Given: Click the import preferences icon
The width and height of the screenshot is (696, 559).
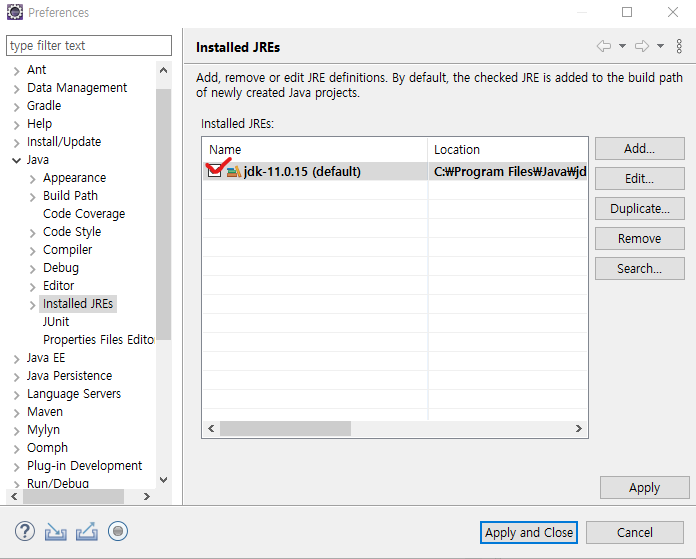Looking at the screenshot, I should (55, 531).
